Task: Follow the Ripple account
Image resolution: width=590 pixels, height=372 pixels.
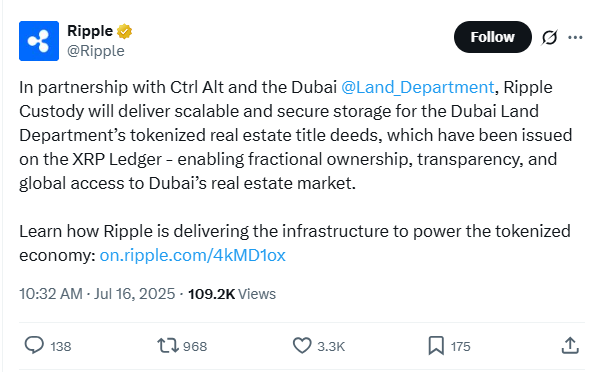Action: [493, 37]
